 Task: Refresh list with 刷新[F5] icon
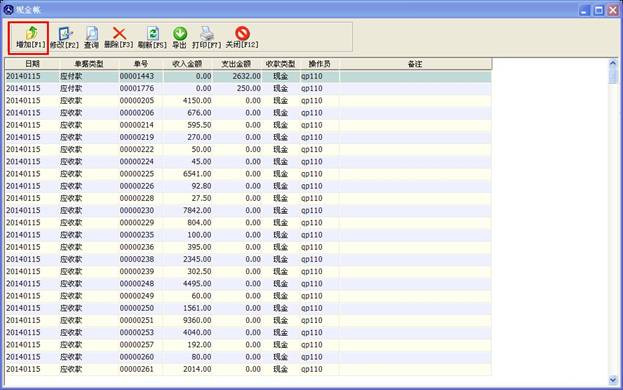coord(153,38)
